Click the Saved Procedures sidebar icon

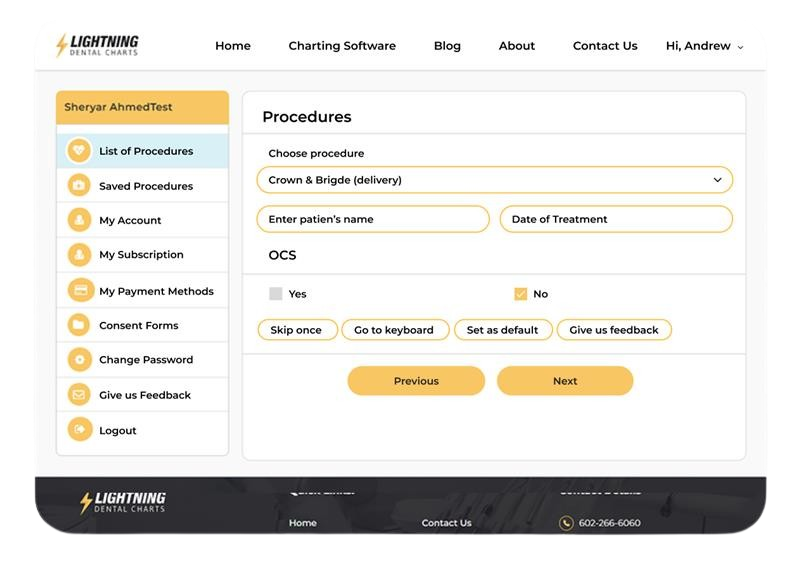point(78,186)
